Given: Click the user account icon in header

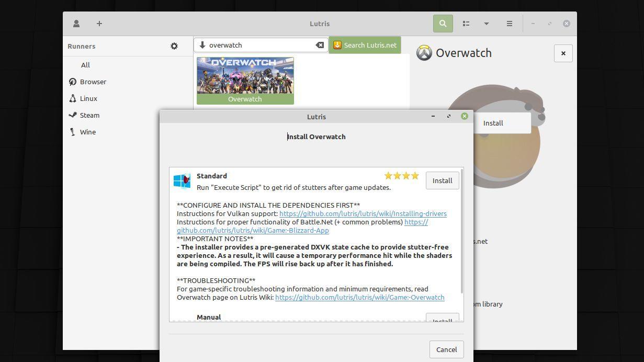Looking at the screenshot, I should (x=76, y=24).
